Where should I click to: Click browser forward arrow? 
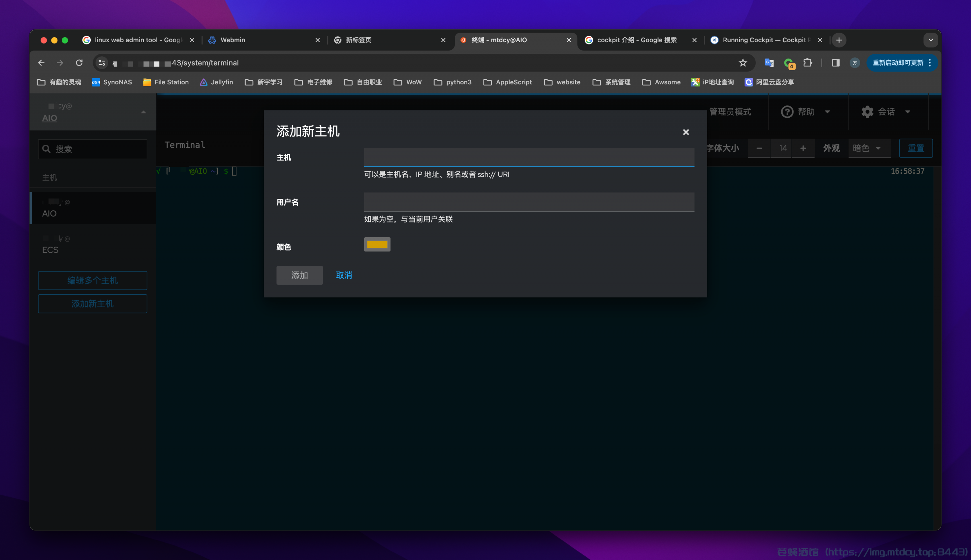point(60,63)
